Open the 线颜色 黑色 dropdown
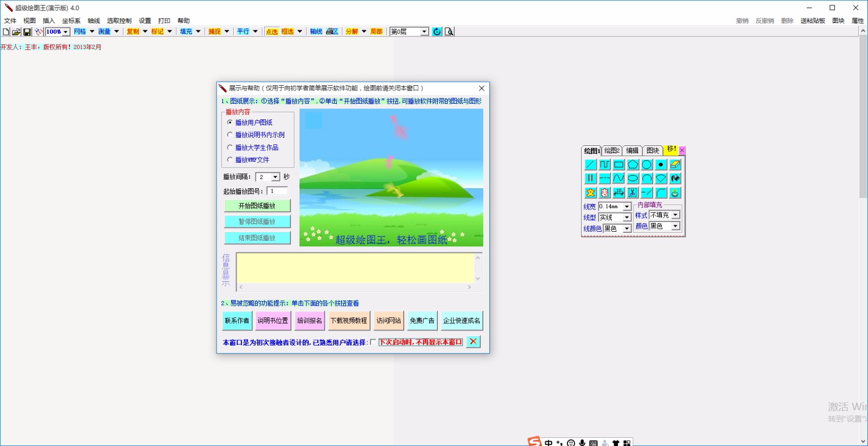Image resolution: width=868 pixels, height=446 pixels. tap(627, 229)
